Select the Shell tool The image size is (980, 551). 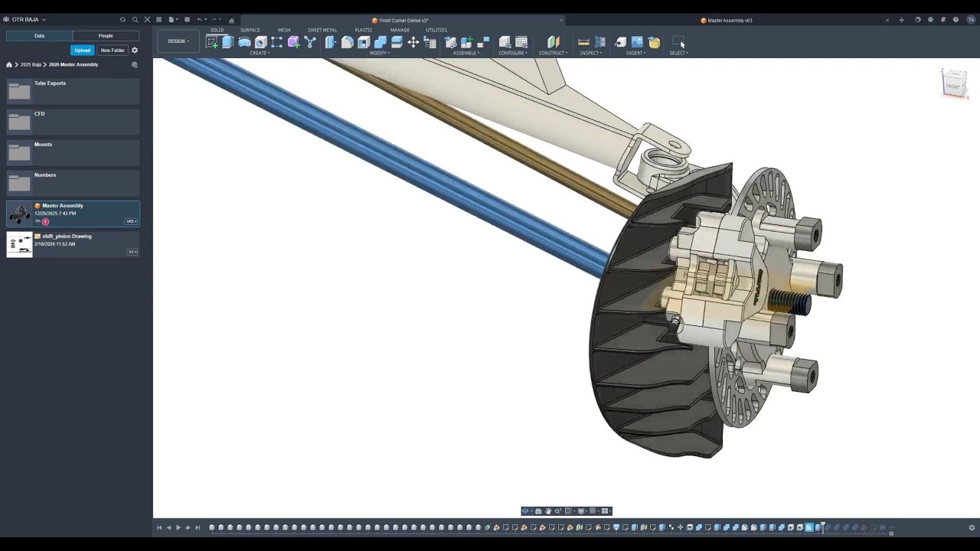point(364,42)
